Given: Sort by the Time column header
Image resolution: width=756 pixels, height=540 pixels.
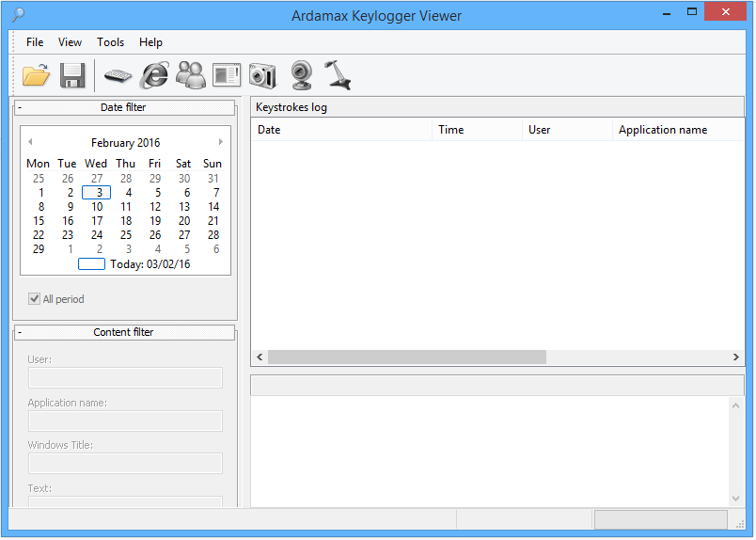Looking at the screenshot, I should [477, 130].
